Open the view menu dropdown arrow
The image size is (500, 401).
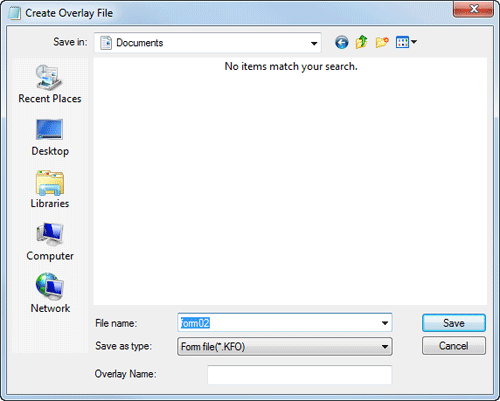pos(414,42)
